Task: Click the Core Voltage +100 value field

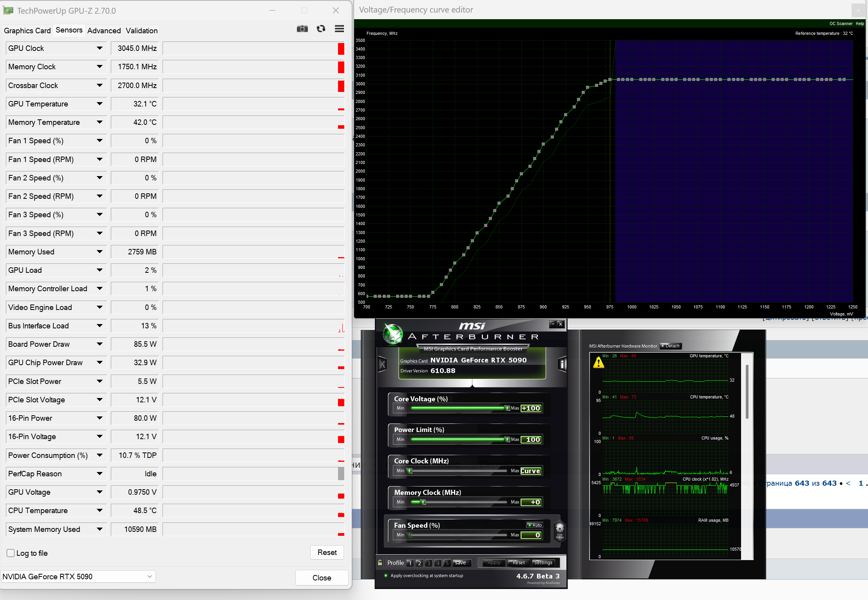Action: [531, 408]
